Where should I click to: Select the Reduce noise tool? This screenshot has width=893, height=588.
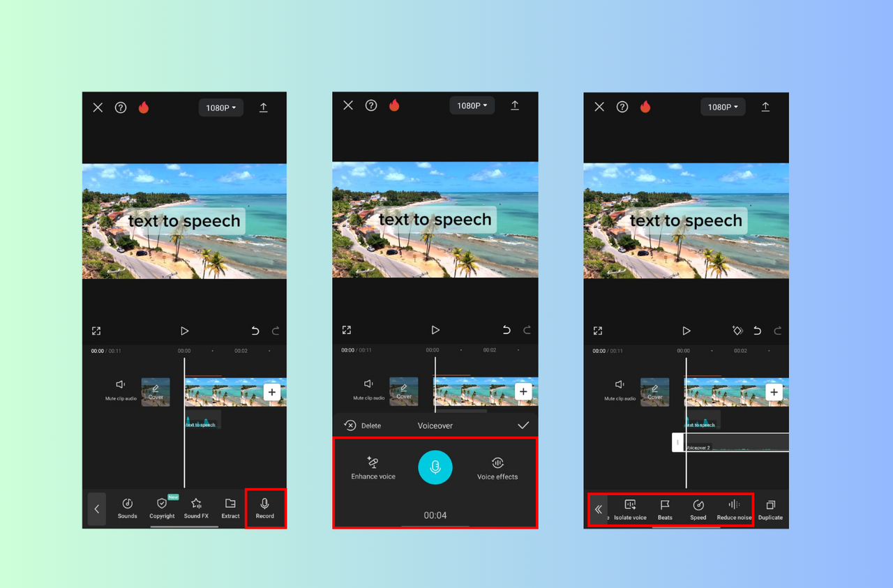(x=733, y=508)
